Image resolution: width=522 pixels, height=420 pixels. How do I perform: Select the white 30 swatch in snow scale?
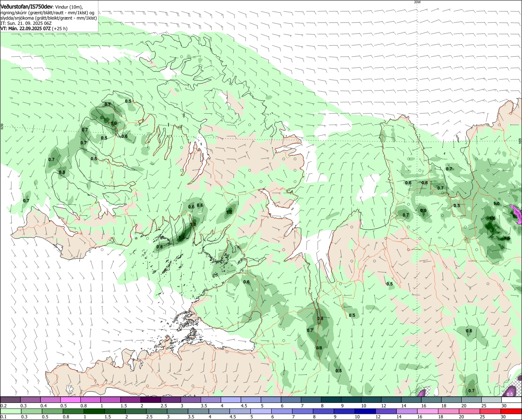pos(512,400)
